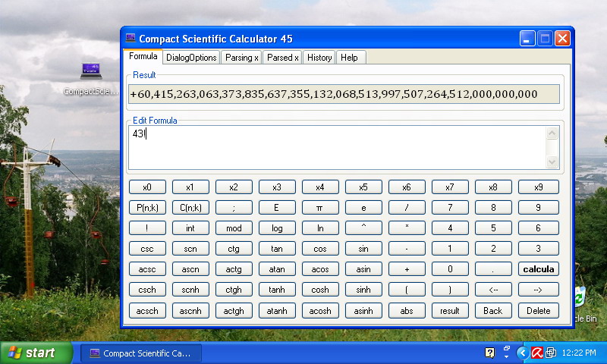
Task: Minimize the calculator window
Action: coord(527,38)
